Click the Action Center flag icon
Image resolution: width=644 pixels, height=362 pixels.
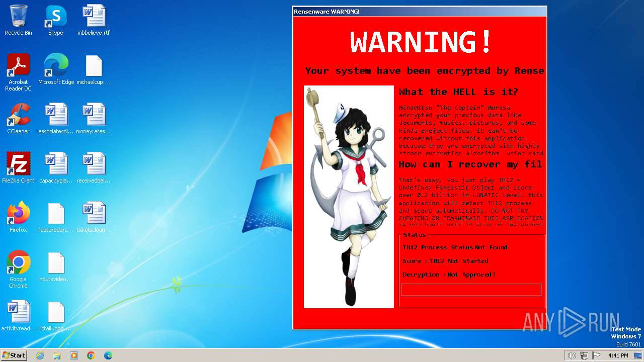pos(596,355)
